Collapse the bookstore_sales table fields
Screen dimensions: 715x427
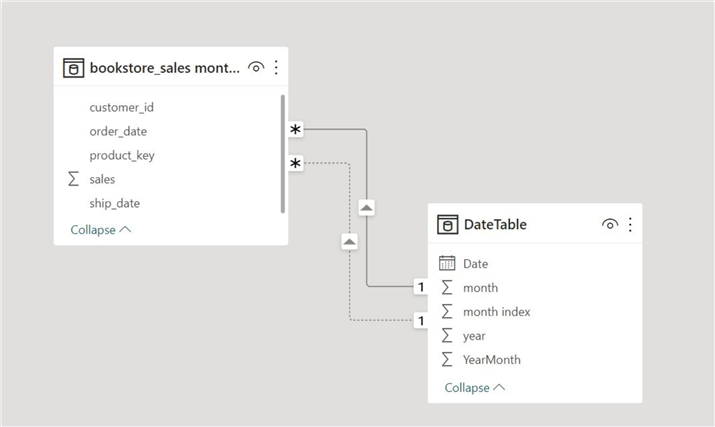[100, 229]
